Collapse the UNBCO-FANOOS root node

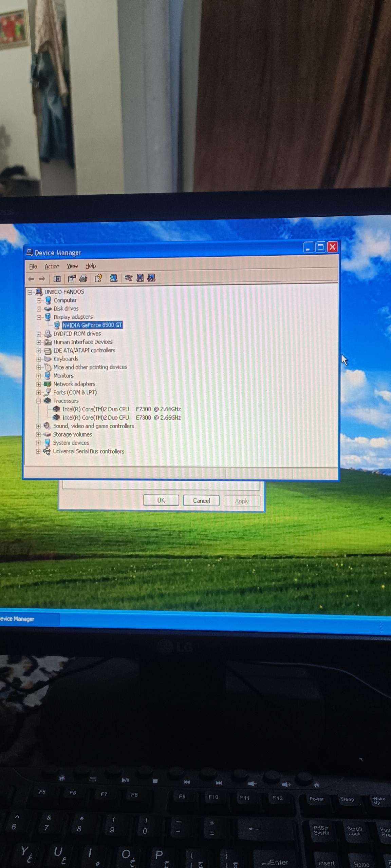[30, 292]
